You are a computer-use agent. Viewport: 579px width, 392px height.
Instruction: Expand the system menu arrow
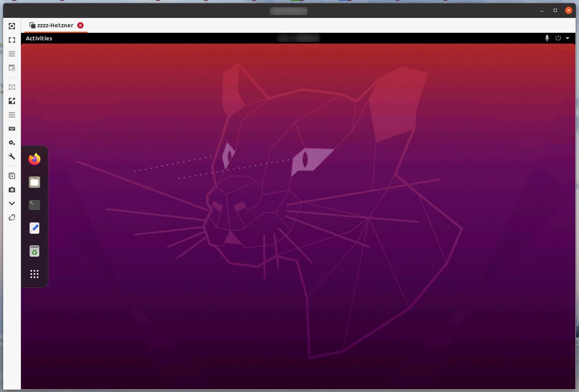point(568,38)
